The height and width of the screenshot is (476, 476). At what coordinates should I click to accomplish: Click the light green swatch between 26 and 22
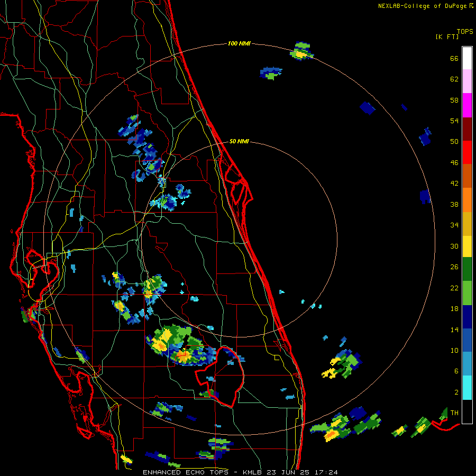click(x=467, y=293)
